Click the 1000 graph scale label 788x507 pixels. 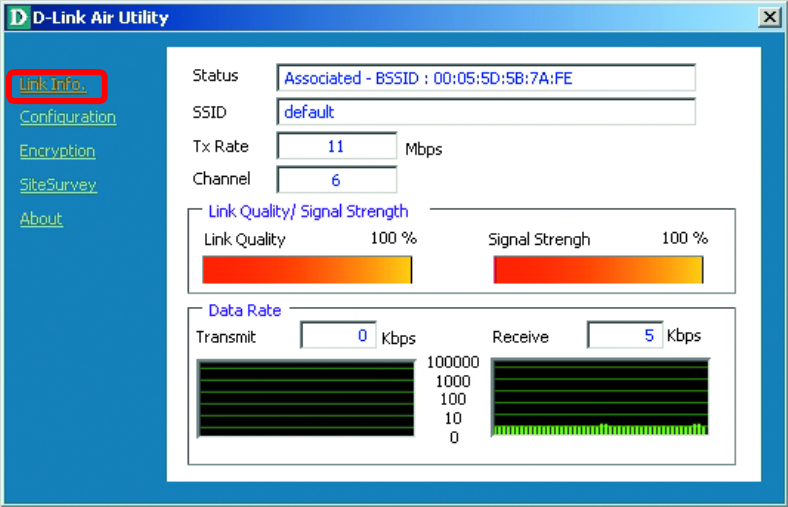(453, 381)
